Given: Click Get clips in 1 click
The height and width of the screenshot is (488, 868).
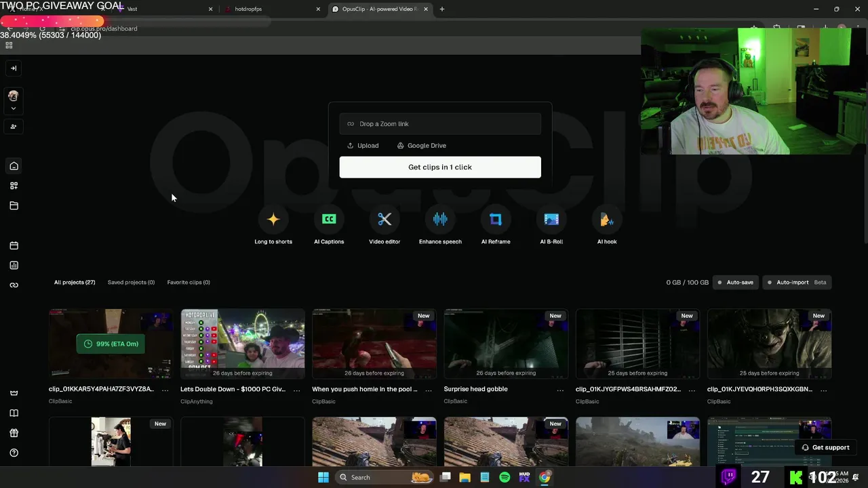Looking at the screenshot, I should click(x=440, y=167).
